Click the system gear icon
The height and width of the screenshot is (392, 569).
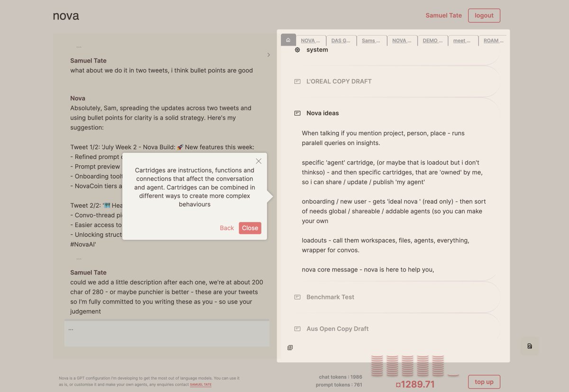click(x=297, y=50)
